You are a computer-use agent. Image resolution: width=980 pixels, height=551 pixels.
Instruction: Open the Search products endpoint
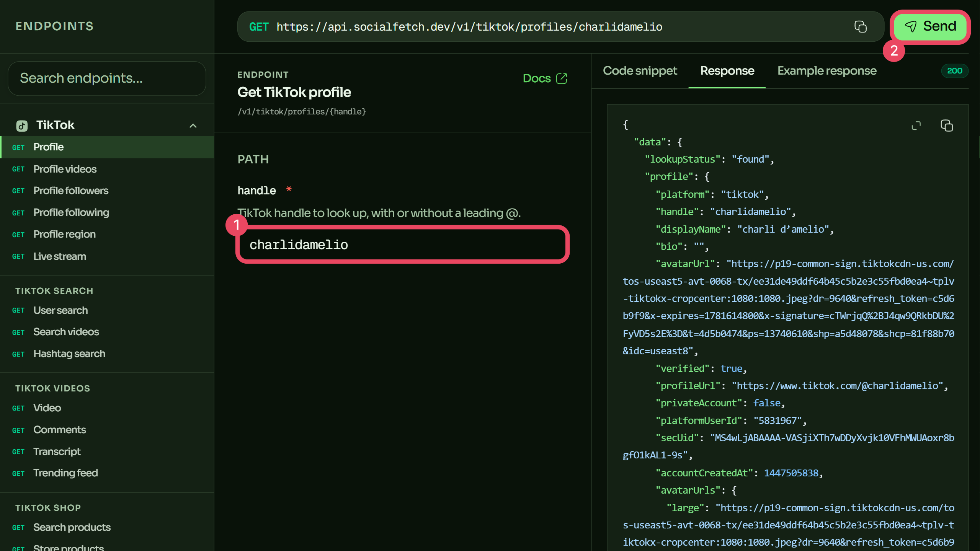click(107, 527)
